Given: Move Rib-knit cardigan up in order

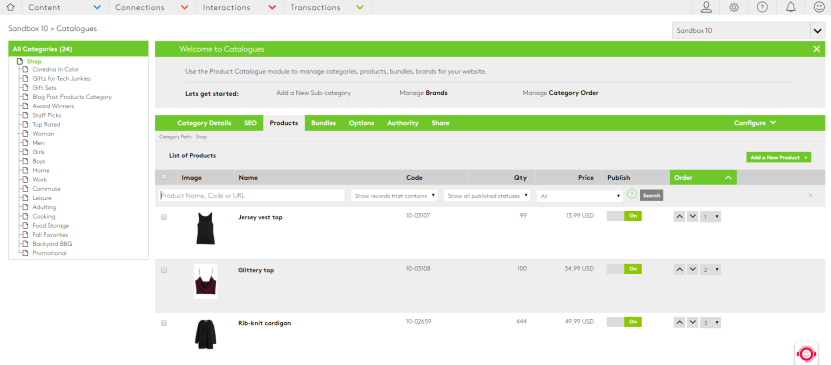Looking at the screenshot, I should (x=679, y=323).
